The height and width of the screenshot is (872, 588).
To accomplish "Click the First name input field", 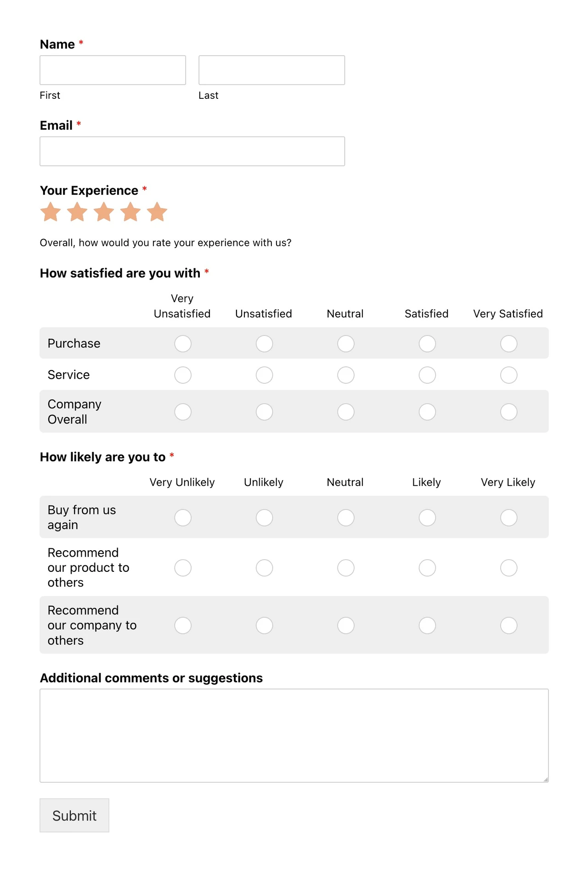I will (113, 70).
